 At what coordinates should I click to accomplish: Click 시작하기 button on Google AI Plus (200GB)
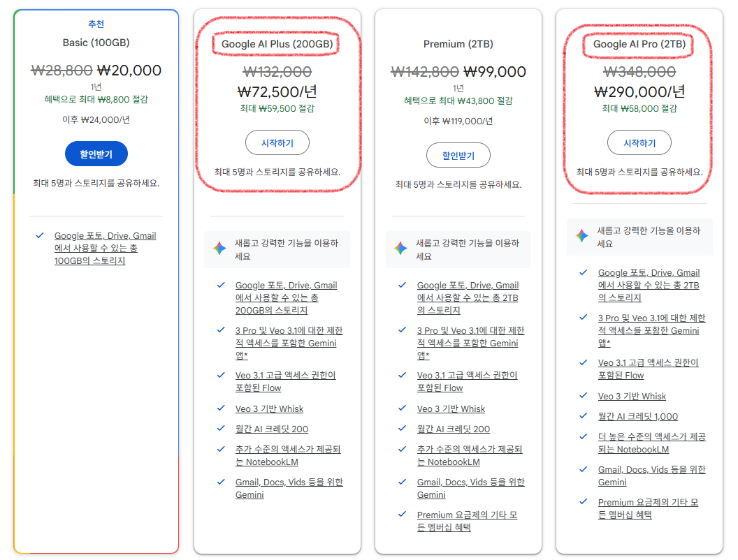tap(277, 143)
